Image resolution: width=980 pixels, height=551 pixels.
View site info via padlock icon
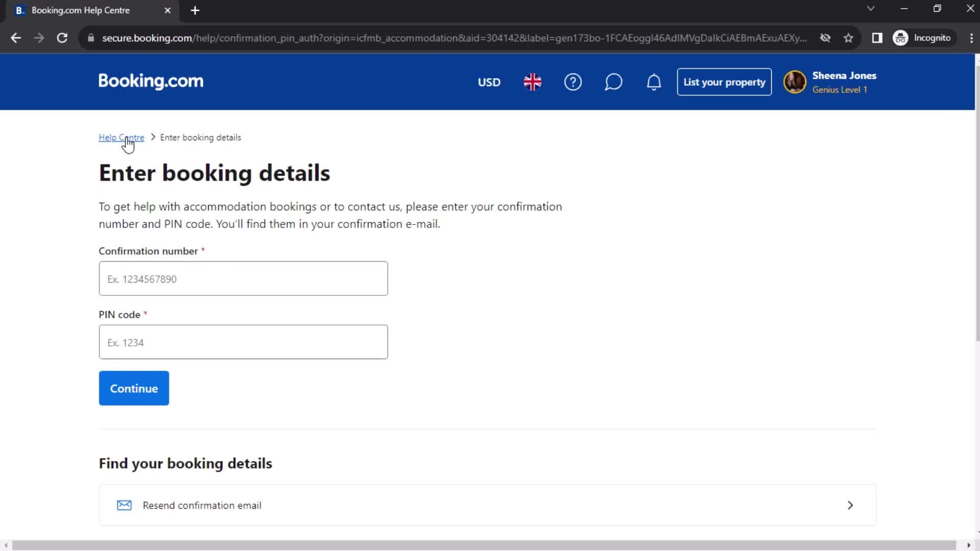(91, 38)
